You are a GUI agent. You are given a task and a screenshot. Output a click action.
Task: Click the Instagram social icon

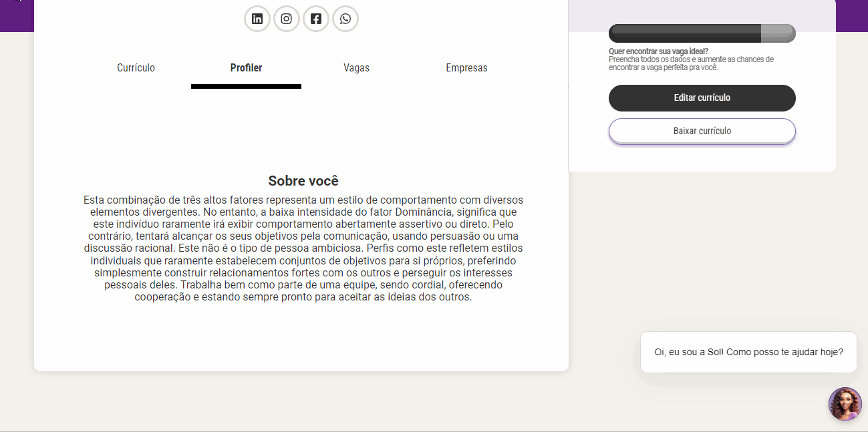point(287,19)
